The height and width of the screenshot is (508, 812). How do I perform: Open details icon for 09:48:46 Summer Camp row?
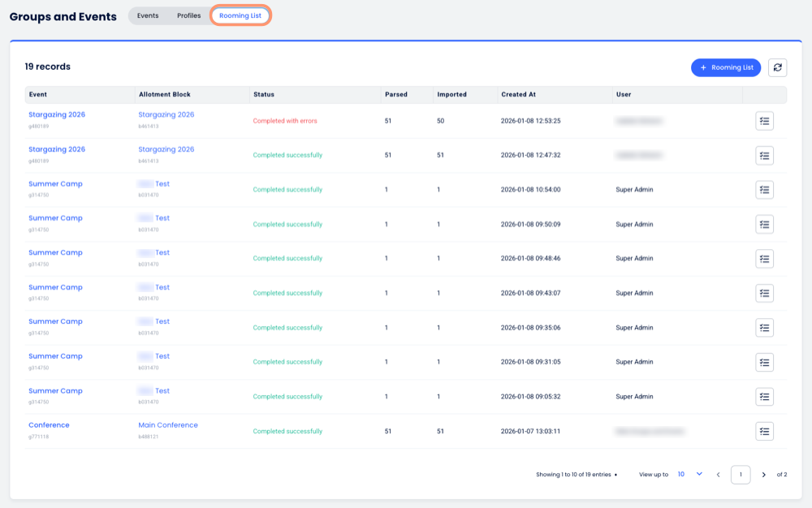pos(764,259)
